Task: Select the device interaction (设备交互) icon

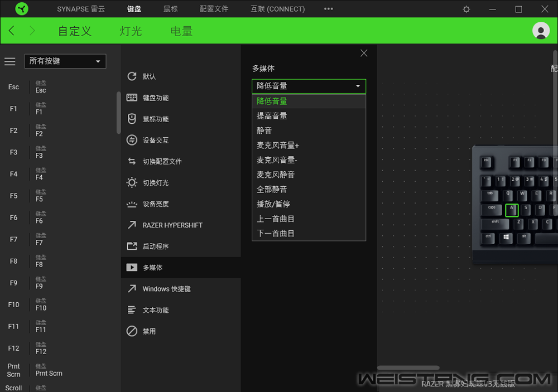Action: [132, 140]
